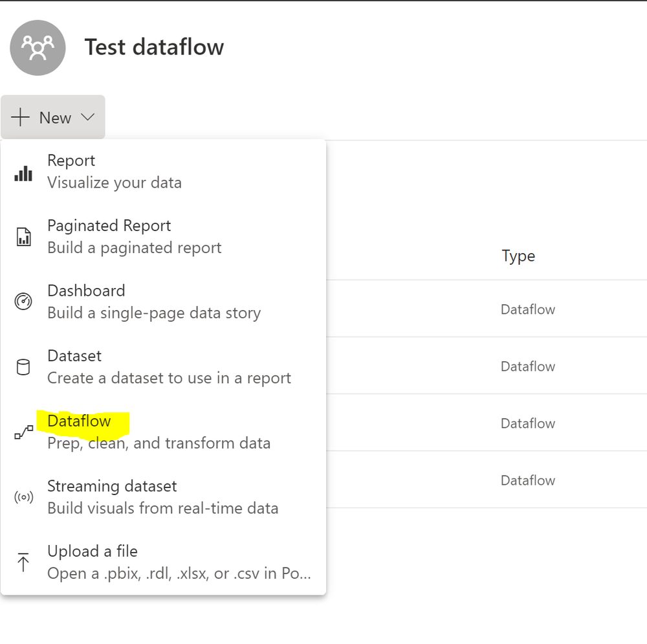Open the New button dropdown chevron

(x=88, y=117)
